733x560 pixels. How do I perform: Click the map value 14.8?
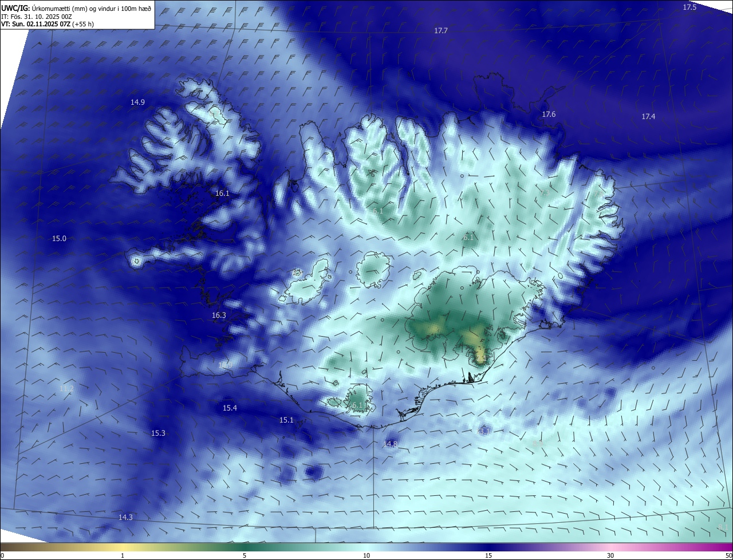tap(391, 444)
